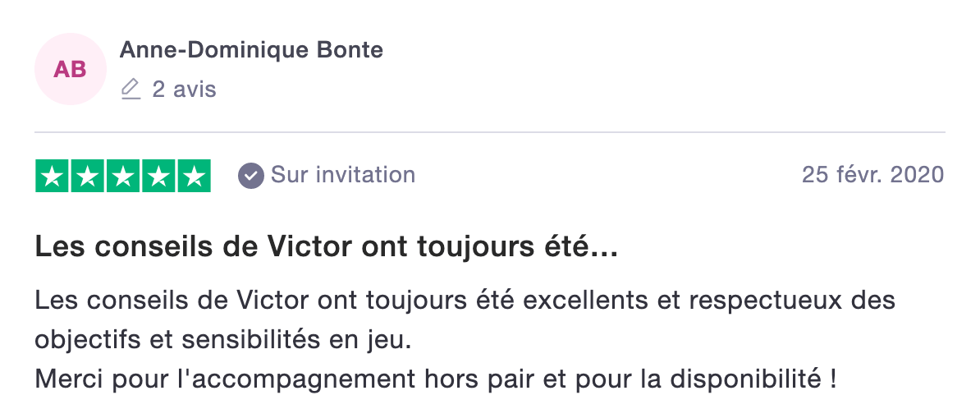Screen dimensions: 980x409
Task: Click the review body's first line
Action: point(465,301)
